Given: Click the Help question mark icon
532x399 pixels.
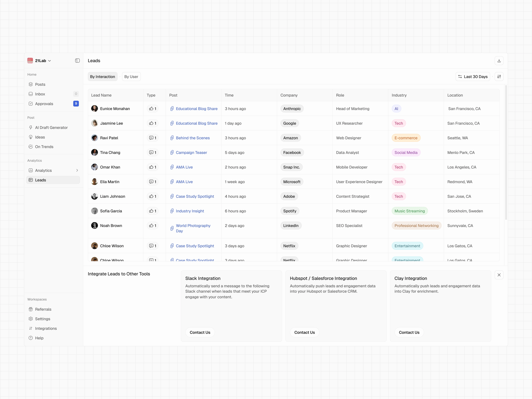Looking at the screenshot, I should [31, 338].
